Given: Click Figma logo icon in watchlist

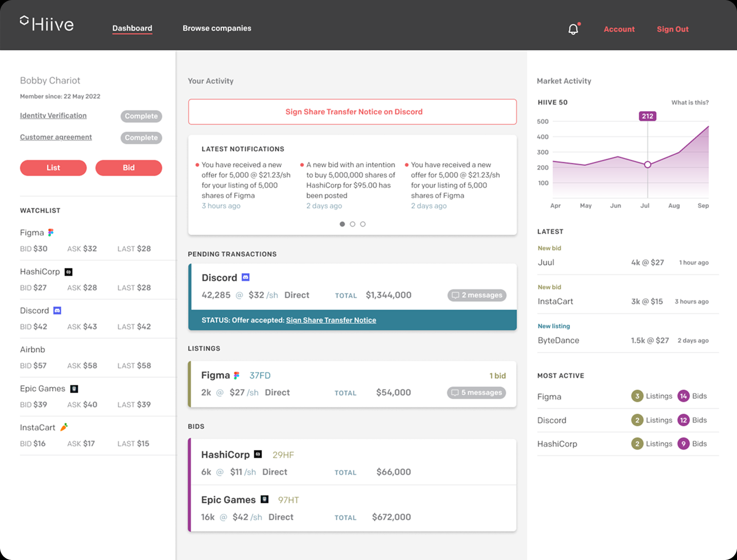Looking at the screenshot, I should [51, 232].
